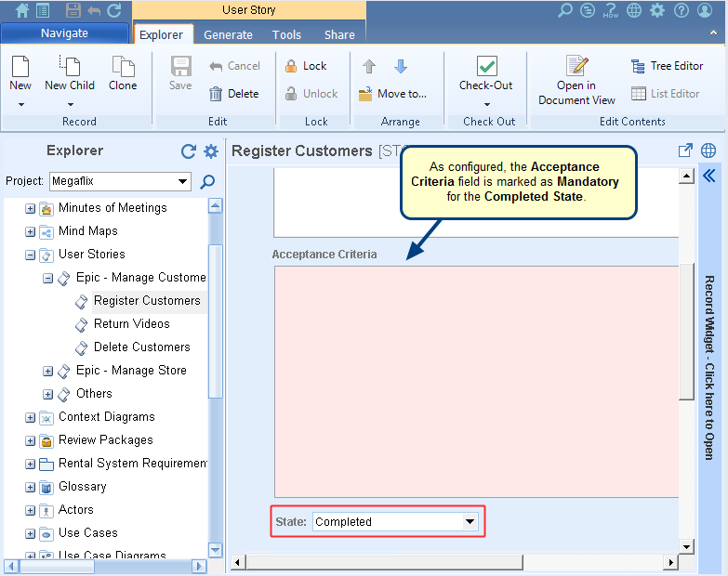Select the Actors folder
This screenshot has width=728, height=576.
[x=76, y=510]
